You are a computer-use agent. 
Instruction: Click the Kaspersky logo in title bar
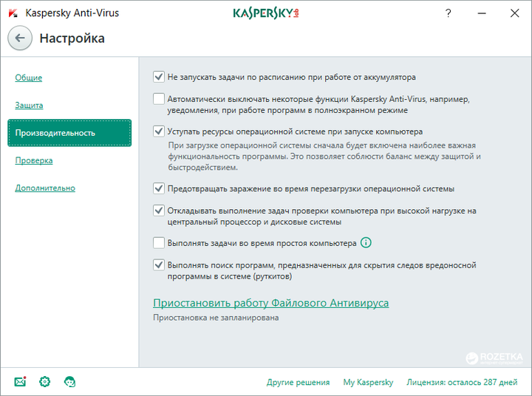point(266,13)
